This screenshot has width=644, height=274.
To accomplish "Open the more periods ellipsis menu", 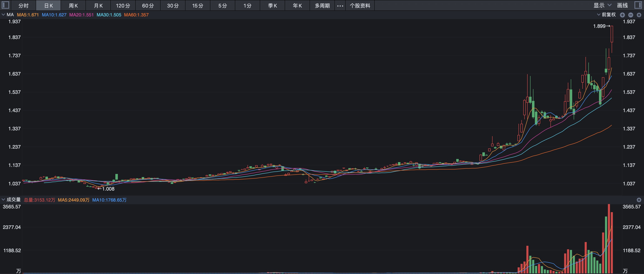I will click(x=340, y=6).
